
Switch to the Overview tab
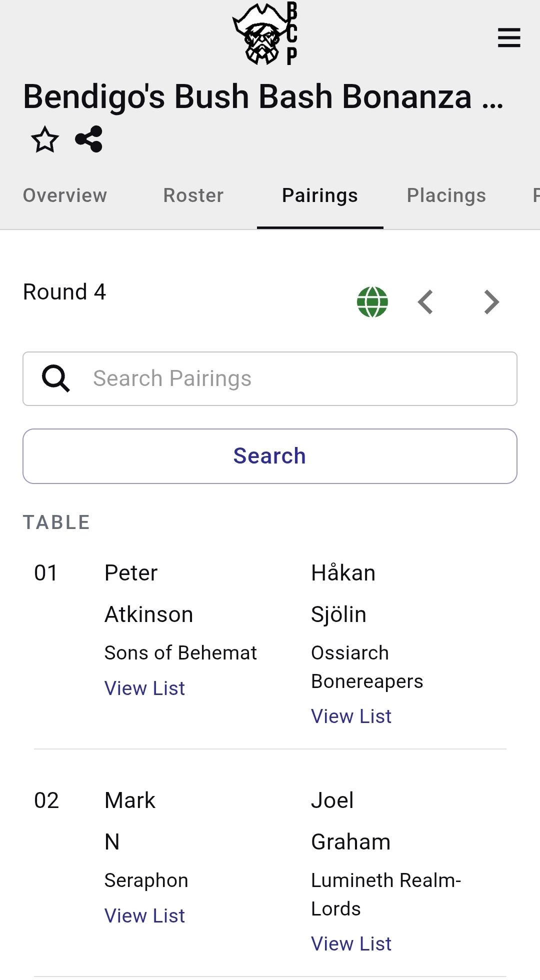(x=65, y=195)
